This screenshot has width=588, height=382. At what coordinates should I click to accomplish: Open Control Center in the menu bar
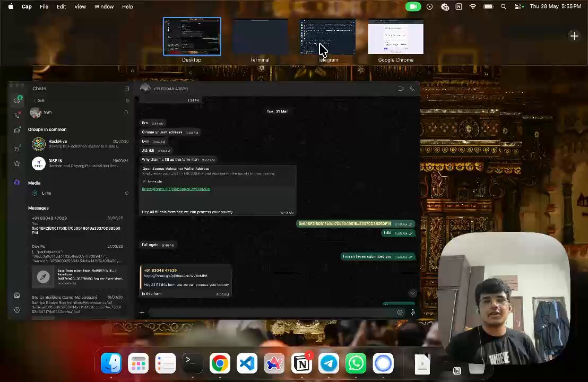(518, 6)
